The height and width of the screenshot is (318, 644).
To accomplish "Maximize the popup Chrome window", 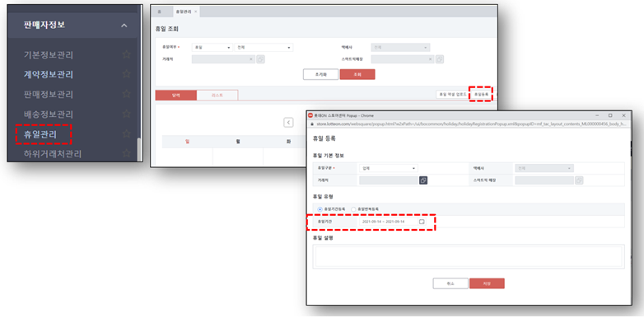I will (610, 115).
